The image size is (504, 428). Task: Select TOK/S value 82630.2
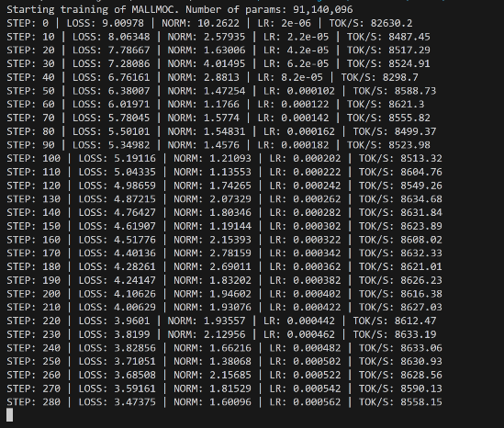coord(391,23)
